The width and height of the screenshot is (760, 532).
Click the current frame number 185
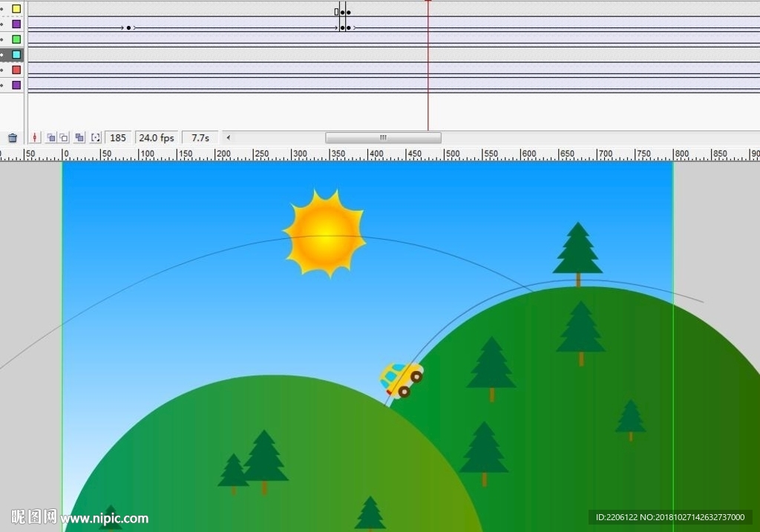[118, 137]
